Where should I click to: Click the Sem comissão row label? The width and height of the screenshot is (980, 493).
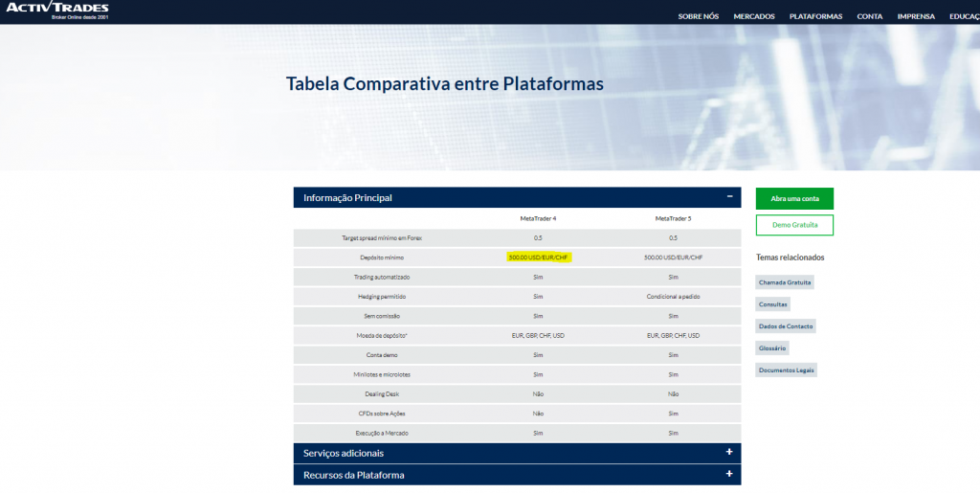click(x=381, y=316)
